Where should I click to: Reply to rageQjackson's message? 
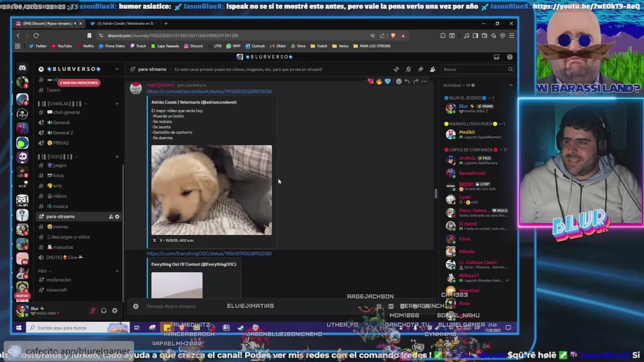[x=407, y=81]
